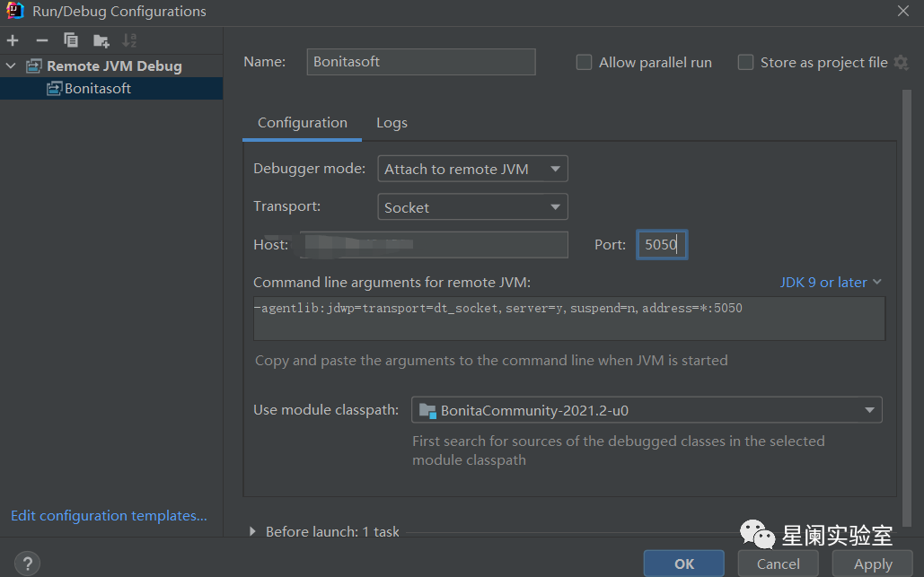Open Edit configuration templates link
Screen dimensions: 924x577
[109, 516]
